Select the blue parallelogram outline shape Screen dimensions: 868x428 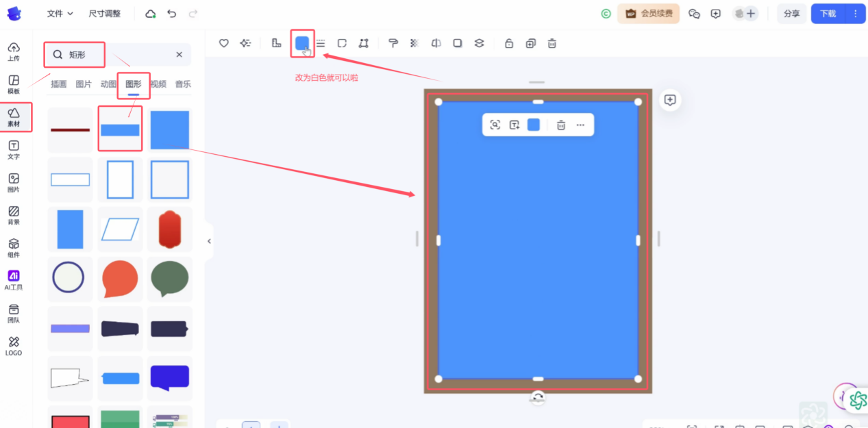120,229
